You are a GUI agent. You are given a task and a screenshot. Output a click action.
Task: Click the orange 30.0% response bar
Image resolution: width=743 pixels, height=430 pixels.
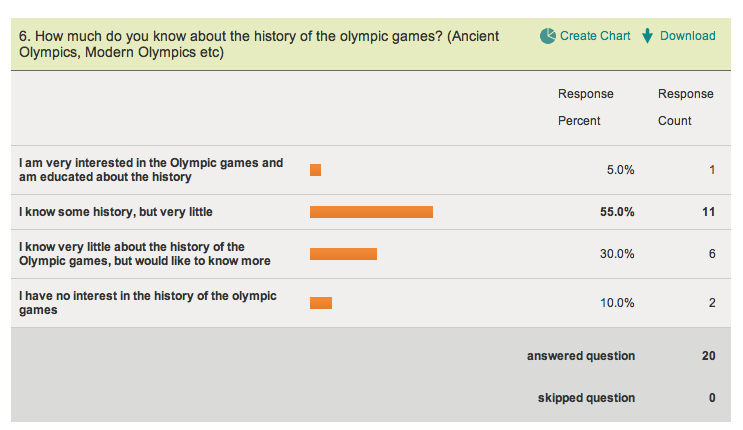click(x=343, y=254)
